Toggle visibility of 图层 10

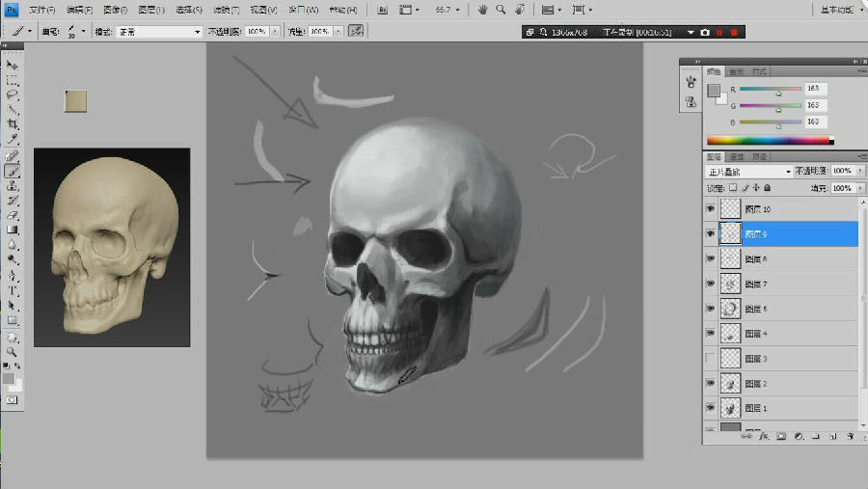coord(710,208)
